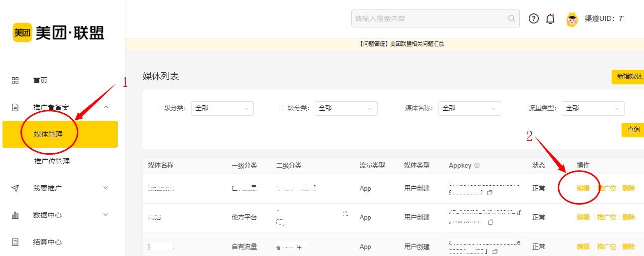
Task: Click the 新增媒体 button
Action: (629, 77)
